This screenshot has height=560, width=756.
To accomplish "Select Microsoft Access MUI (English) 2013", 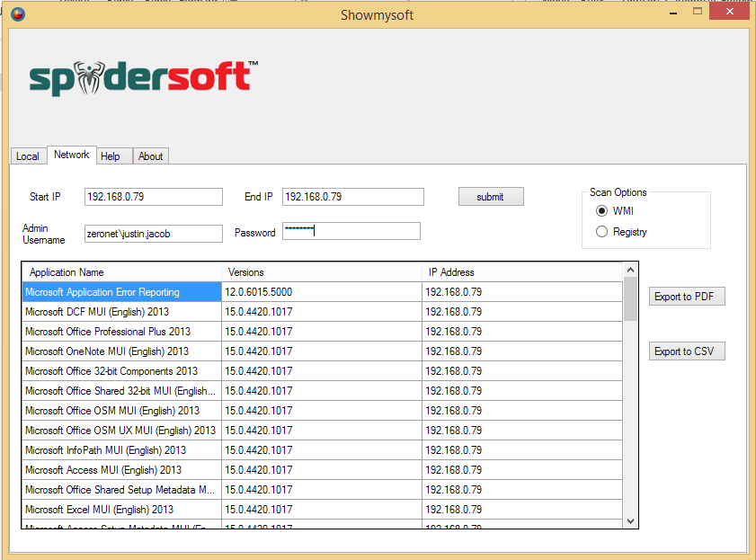I will coord(121,470).
